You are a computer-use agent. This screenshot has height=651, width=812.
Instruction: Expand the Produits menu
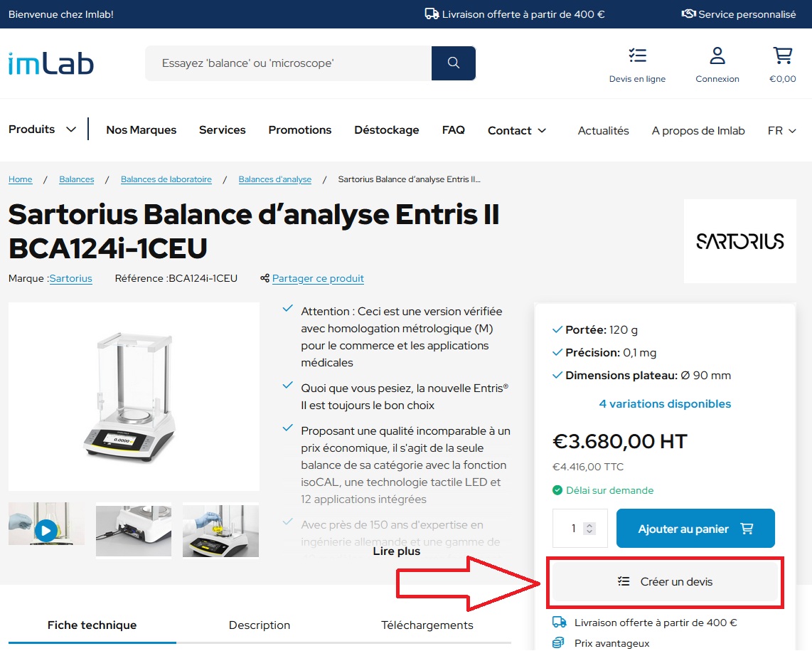click(39, 129)
